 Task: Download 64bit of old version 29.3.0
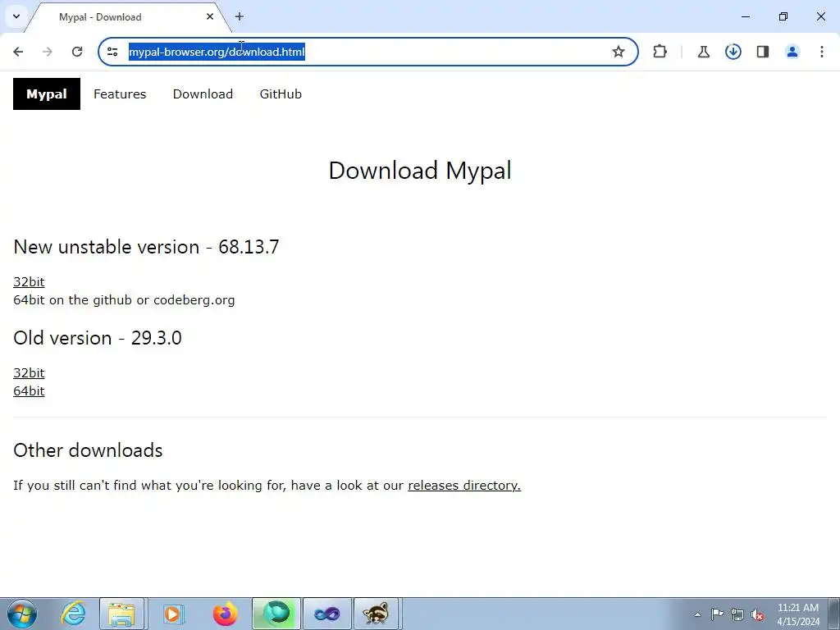click(29, 391)
